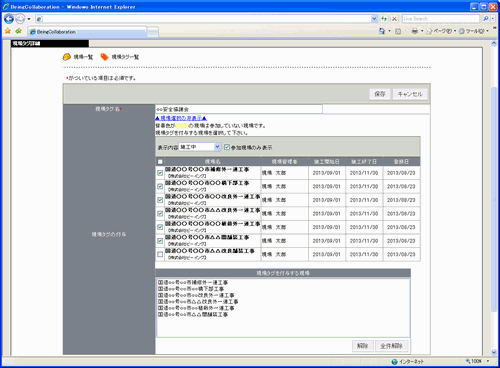
Task: Refresh the page with the green arrows icon
Action: coord(384,19)
